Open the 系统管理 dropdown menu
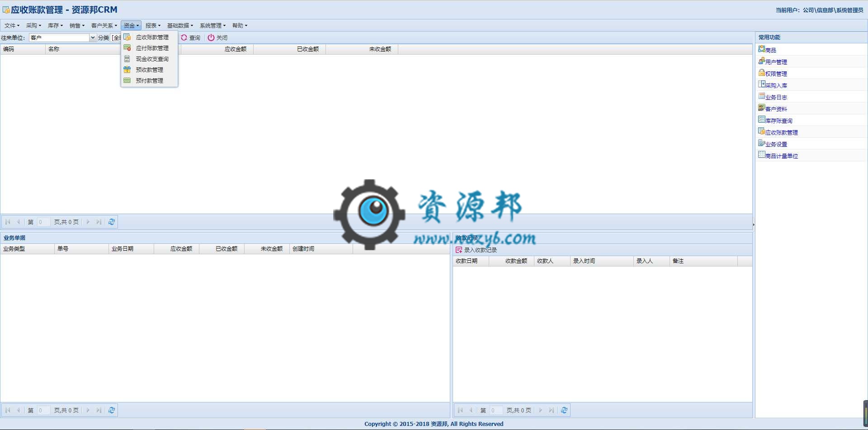This screenshot has width=868, height=430. coord(212,26)
